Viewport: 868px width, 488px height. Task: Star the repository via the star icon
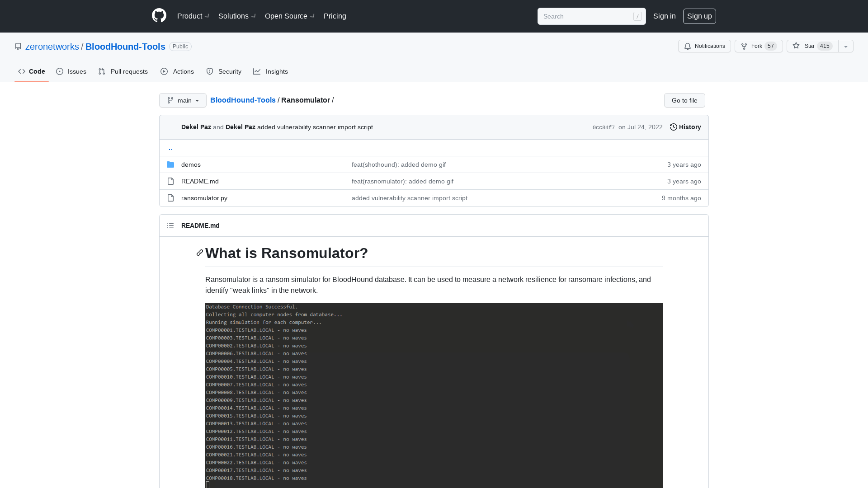click(x=796, y=46)
